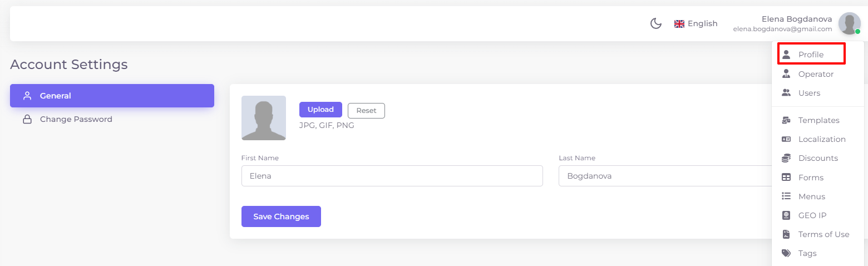Select the General settings tab
868x266 pixels.
click(112, 96)
